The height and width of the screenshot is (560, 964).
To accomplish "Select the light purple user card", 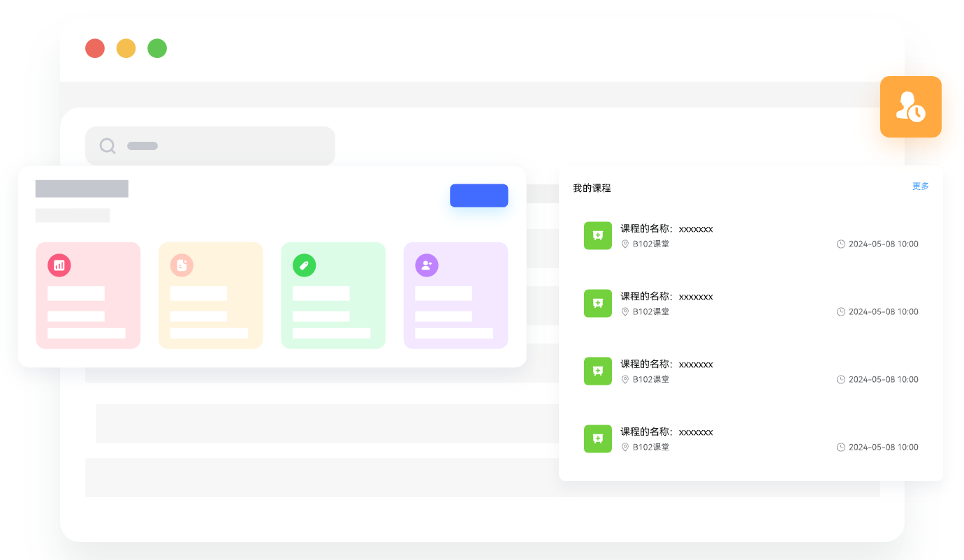I will [x=456, y=295].
